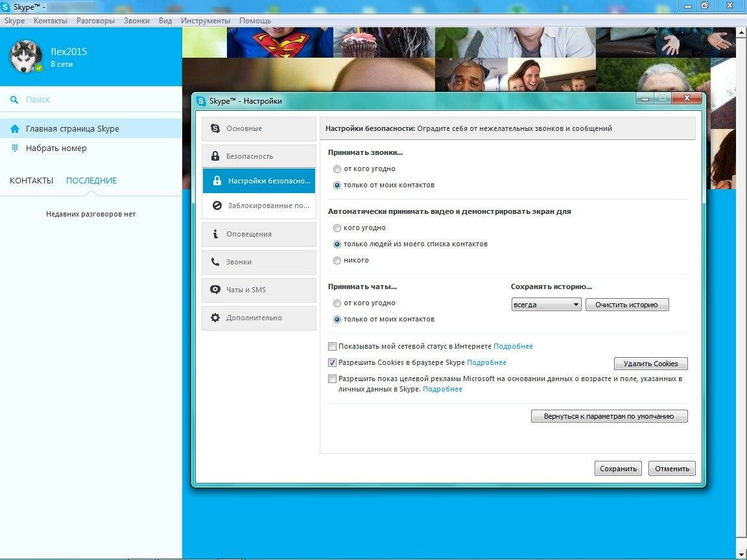Select chats только от моих контактов
Screen dimensions: 747x560
pos(337,320)
